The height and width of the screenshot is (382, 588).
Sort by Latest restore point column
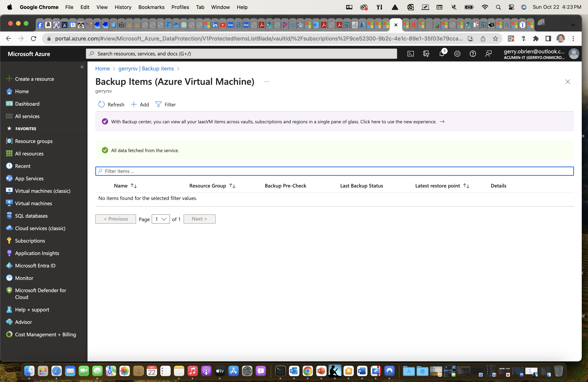tap(442, 186)
